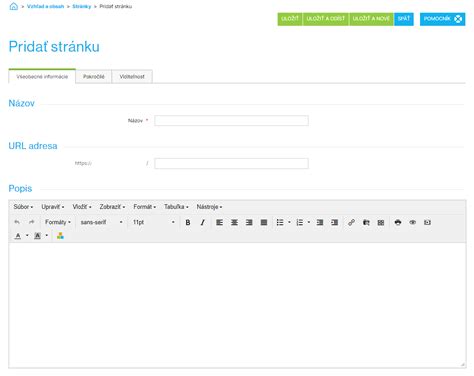Open the 11pt font size dropdown
This screenshot has width=474, height=376.
[x=153, y=222]
